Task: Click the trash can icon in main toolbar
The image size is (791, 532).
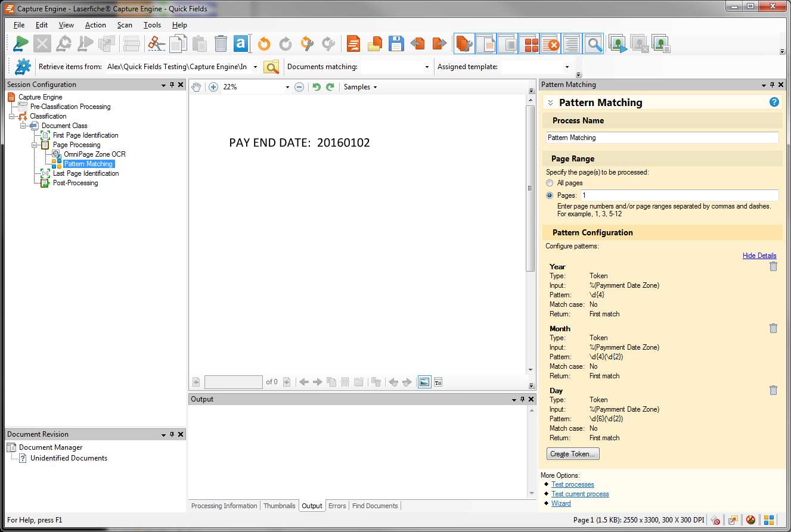Action: point(221,44)
